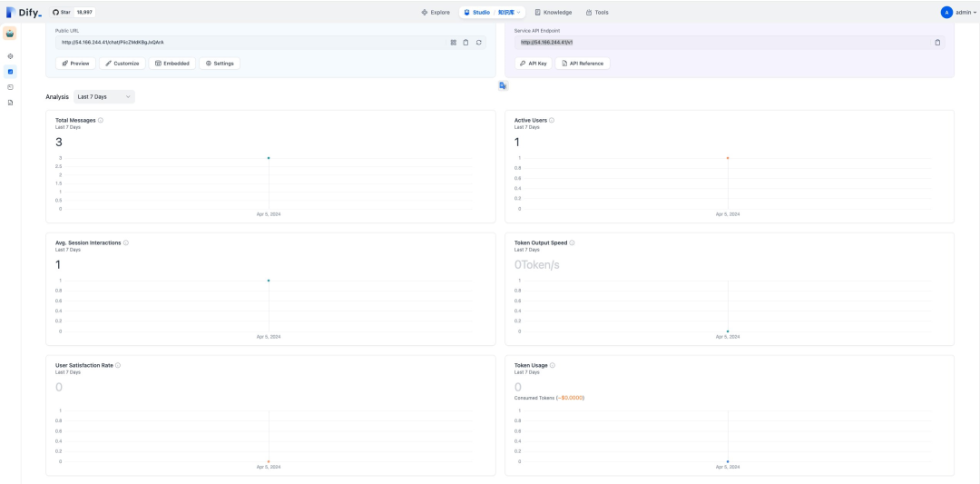Viewport: 980px width, 484px height.
Task: Click the Total Messages chart data point
Action: 269,158
